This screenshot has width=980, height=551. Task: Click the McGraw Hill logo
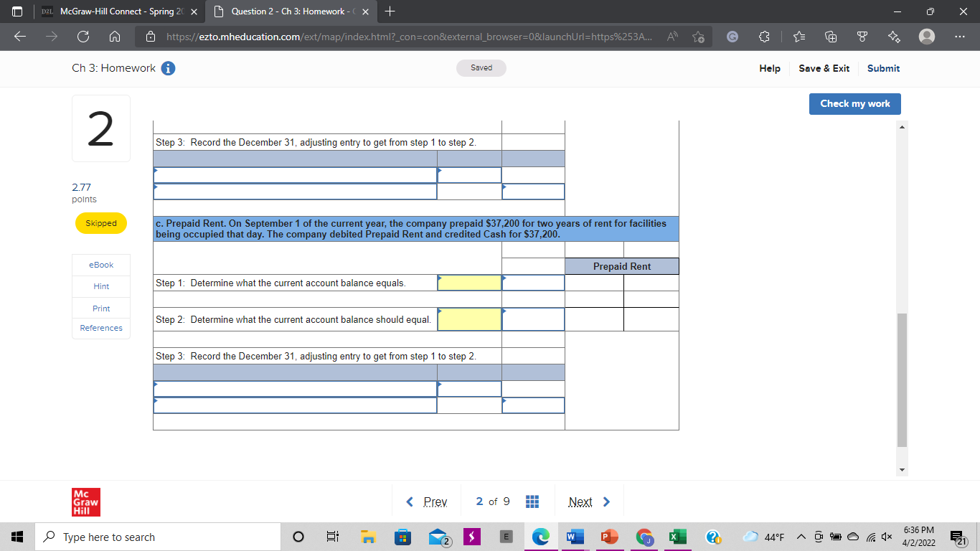pos(85,501)
